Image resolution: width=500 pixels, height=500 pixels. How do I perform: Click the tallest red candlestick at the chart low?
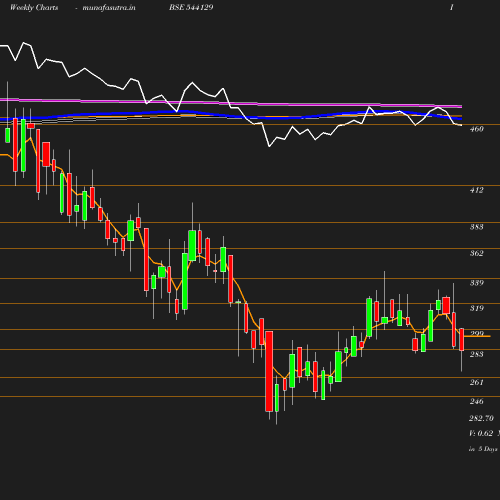click(x=269, y=371)
